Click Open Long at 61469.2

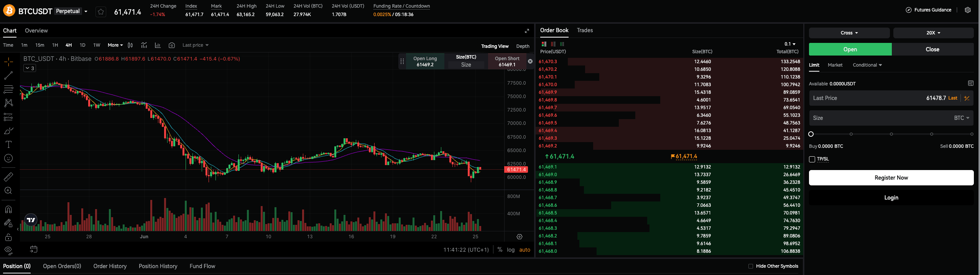point(425,61)
